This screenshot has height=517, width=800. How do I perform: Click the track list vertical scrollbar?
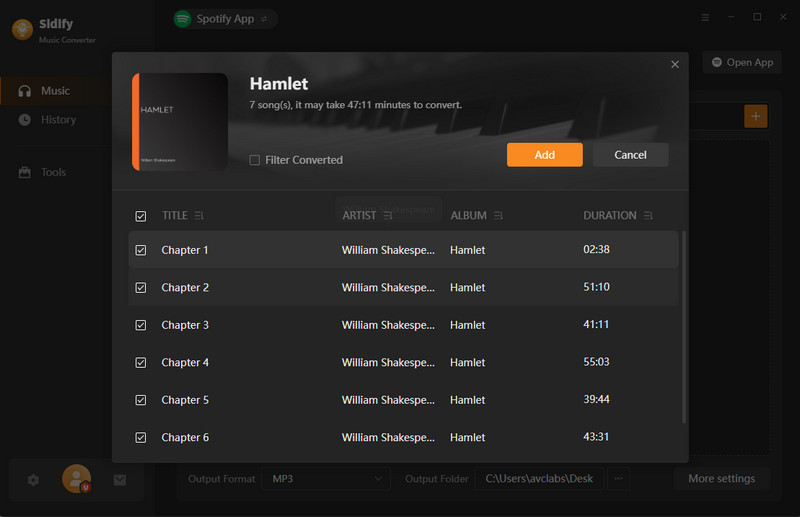click(684, 327)
